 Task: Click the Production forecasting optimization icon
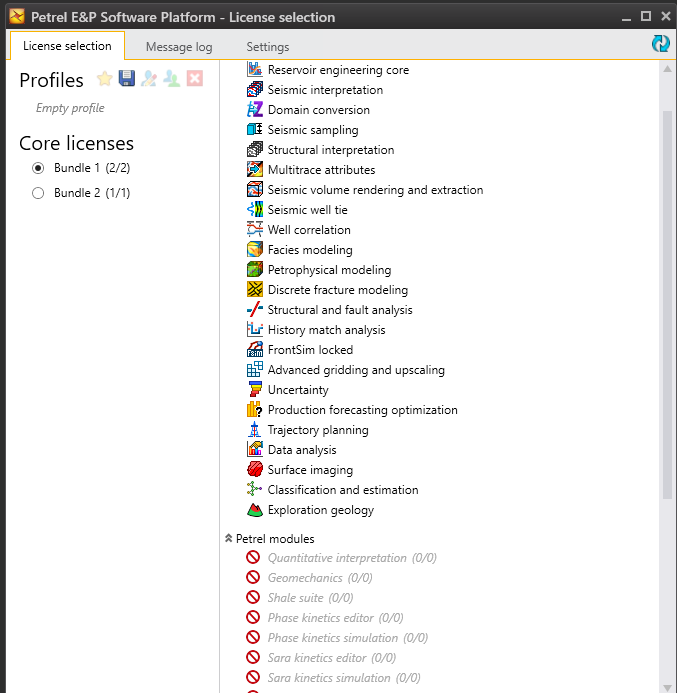pyautogui.click(x=255, y=410)
